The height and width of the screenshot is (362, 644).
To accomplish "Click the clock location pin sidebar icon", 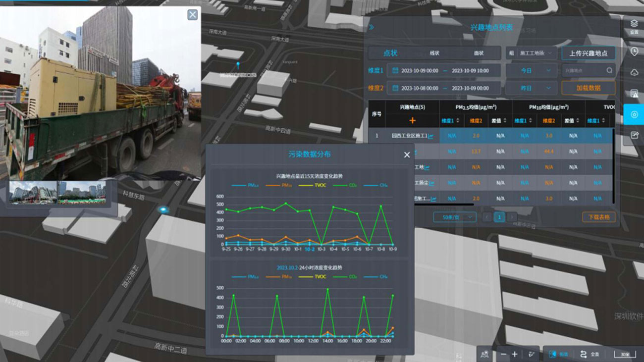I will 634,52.
